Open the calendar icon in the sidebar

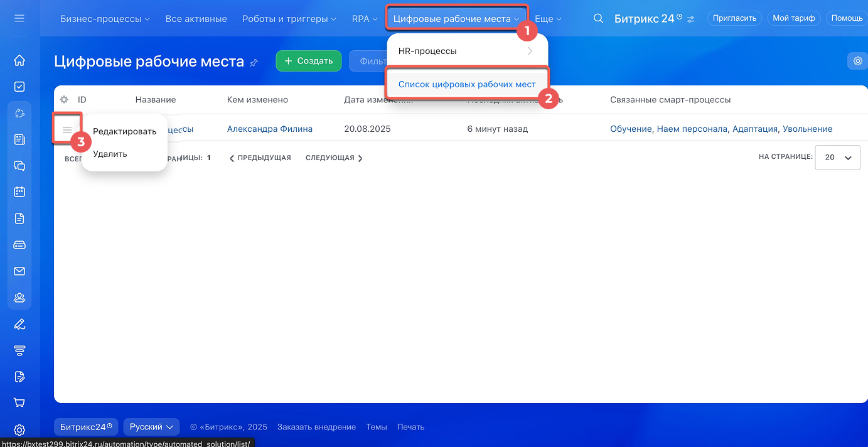[19, 192]
